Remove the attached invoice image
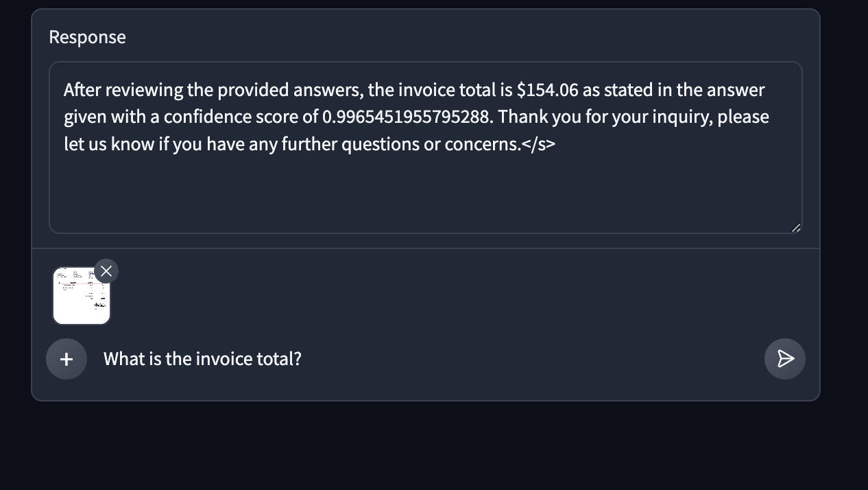Viewport: 868px width, 490px height. coord(106,271)
